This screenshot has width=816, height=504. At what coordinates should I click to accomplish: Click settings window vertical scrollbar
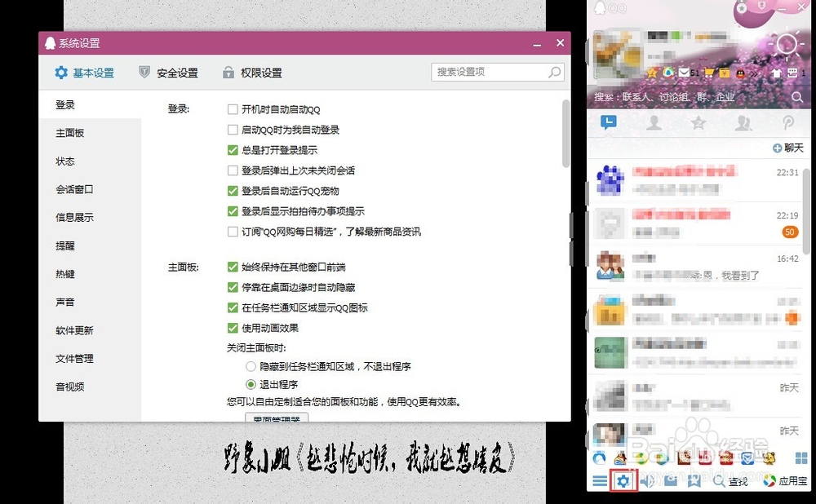point(565,134)
